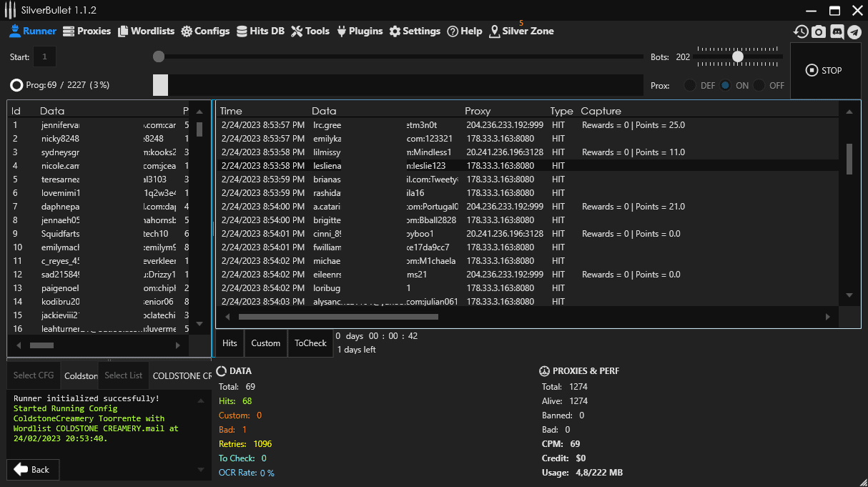
Task: Open the Telegram icon link
Action: 854,31
